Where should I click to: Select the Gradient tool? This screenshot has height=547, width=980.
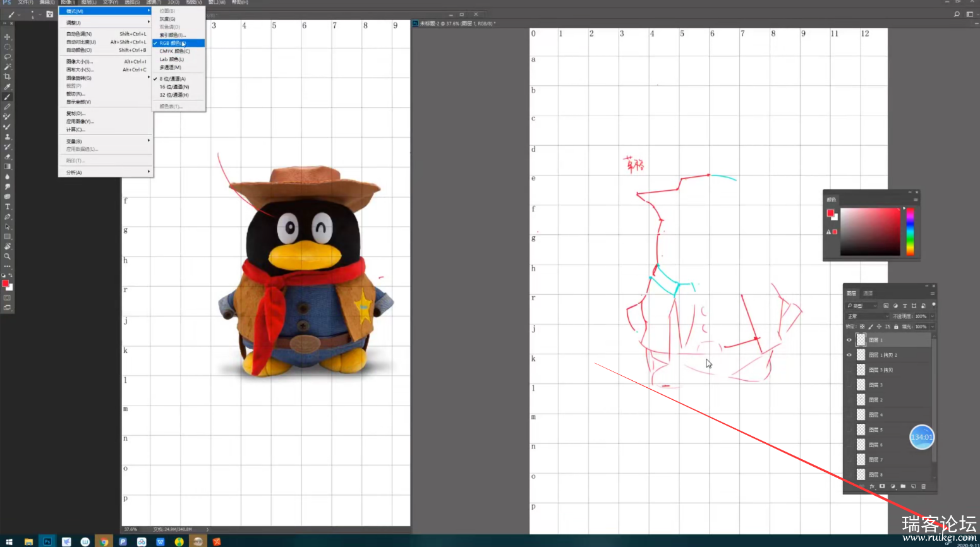point(8,167)
